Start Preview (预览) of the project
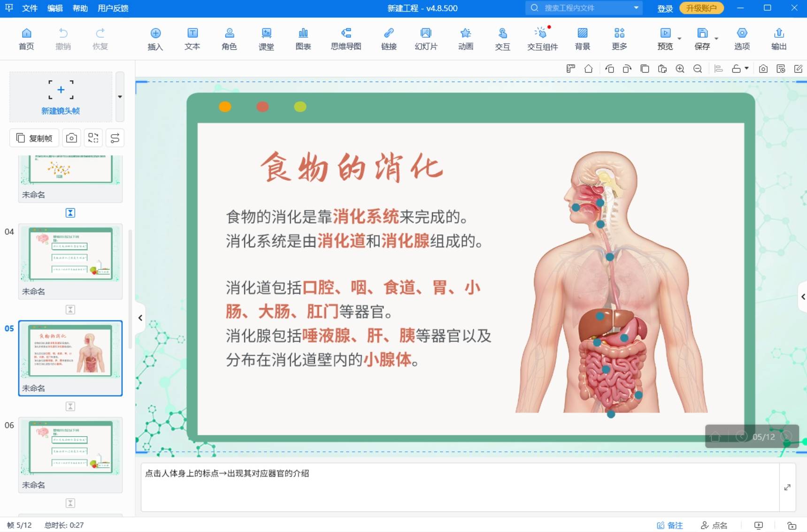807x532 pixels. pos(665,38)
